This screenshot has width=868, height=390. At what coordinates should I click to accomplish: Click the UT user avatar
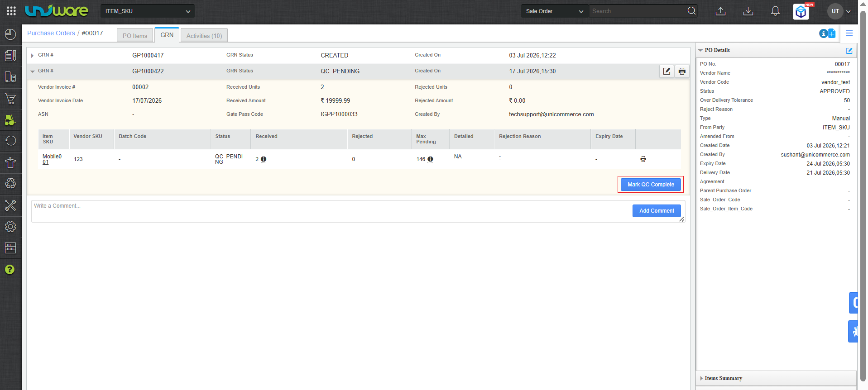tap(835, 11)
